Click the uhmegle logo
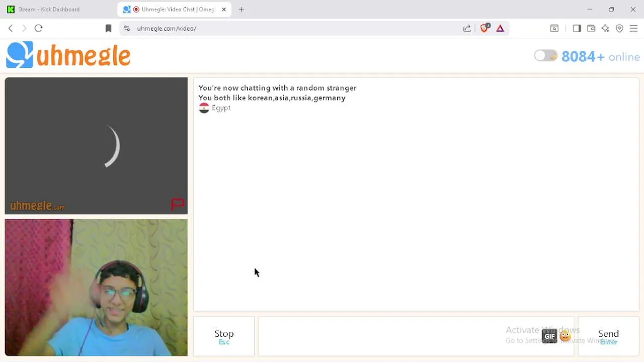Screen dimensions: 644x362 pos(68,55)
